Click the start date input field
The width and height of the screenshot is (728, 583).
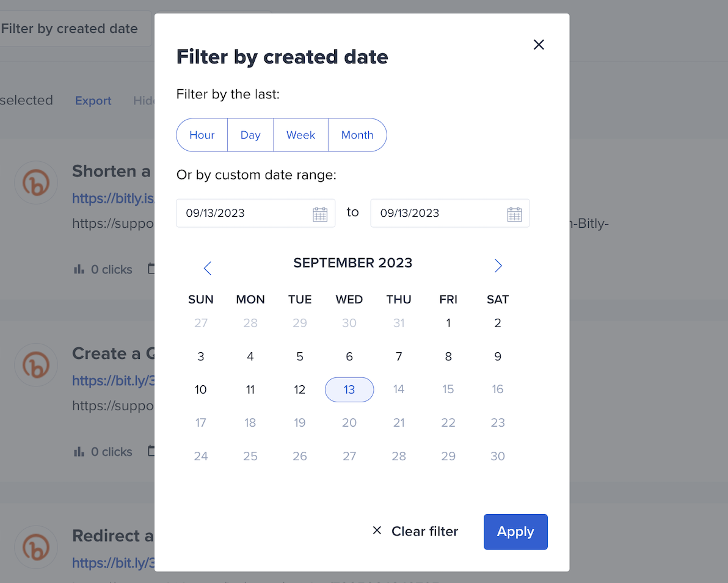point(244,213)
